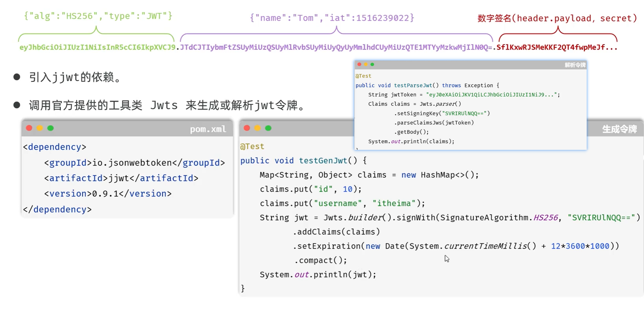Viewport: 644px width, 311px height.
Task: Click the .setExpiration(new Date...) line
Action: pos(456,246)
